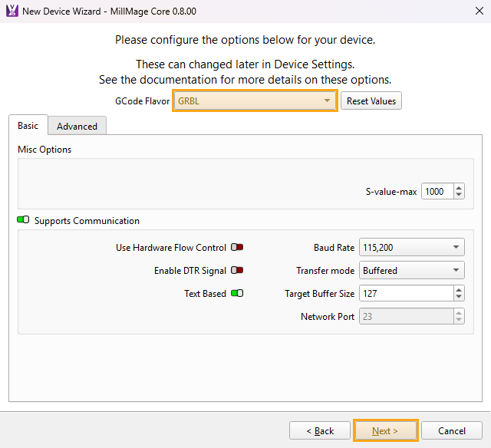Turn on Enable DTR Signal switch
491x448 pixels.
click(x=237, y=271)
